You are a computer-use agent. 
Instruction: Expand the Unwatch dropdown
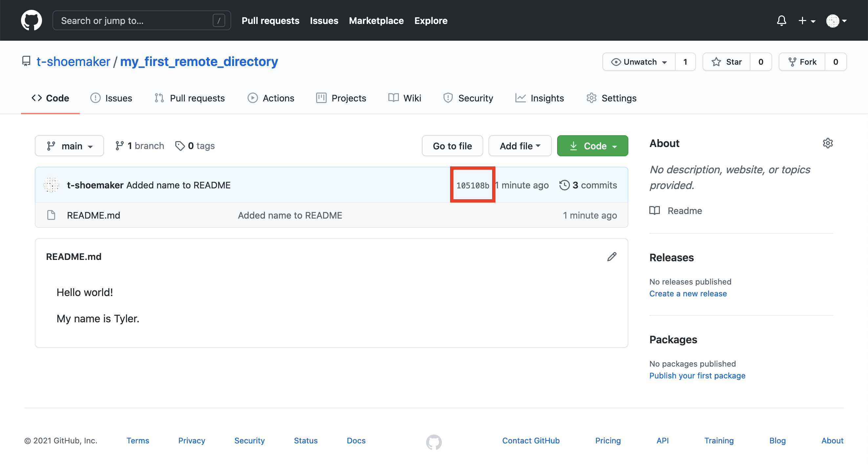click(x=639, y=62)
